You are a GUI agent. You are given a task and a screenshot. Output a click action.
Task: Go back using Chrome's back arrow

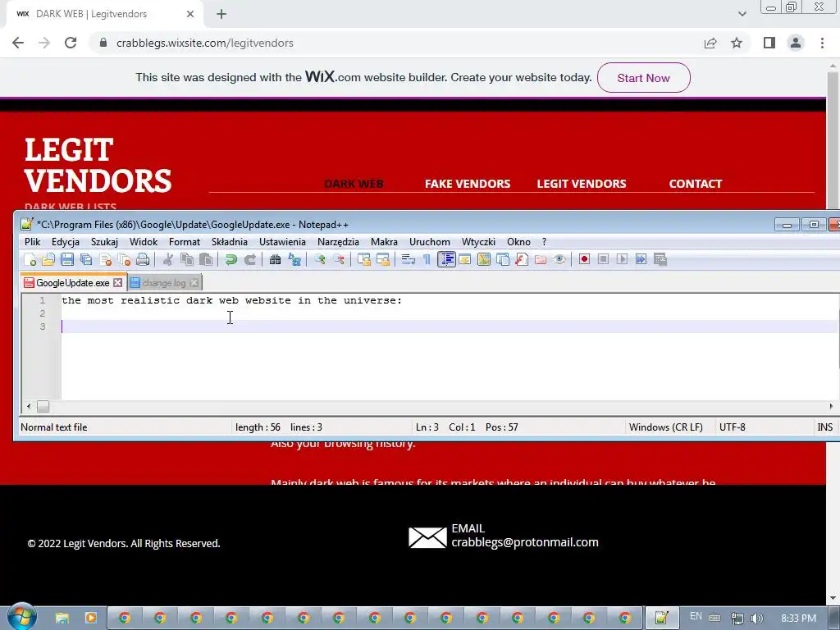(x=18, y=43)
